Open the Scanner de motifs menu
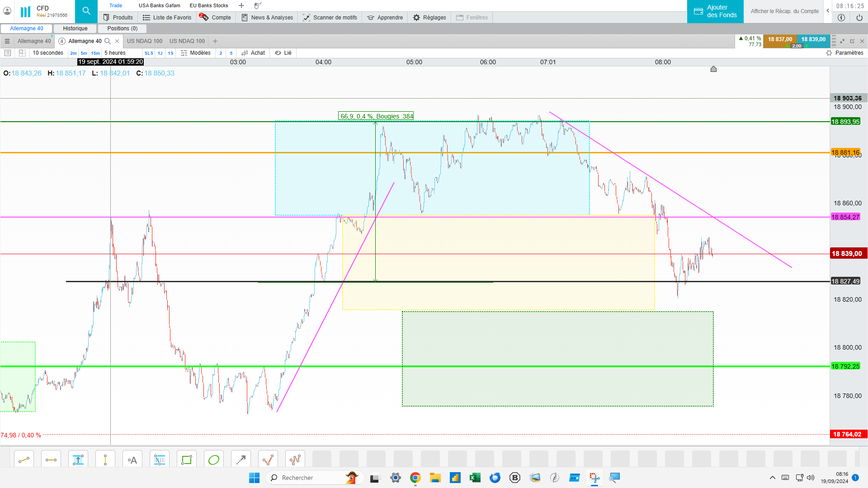The width and height of the screenshot is (868, 488). pos(330,18)
